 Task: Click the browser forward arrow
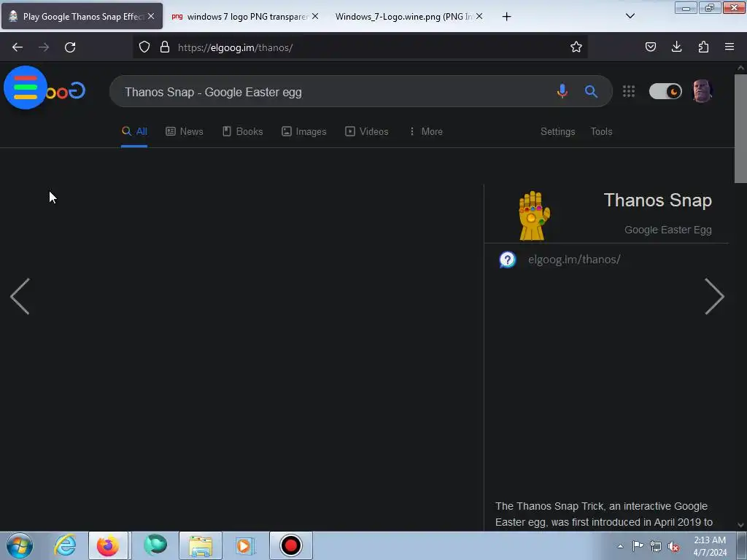coord(44,47)
